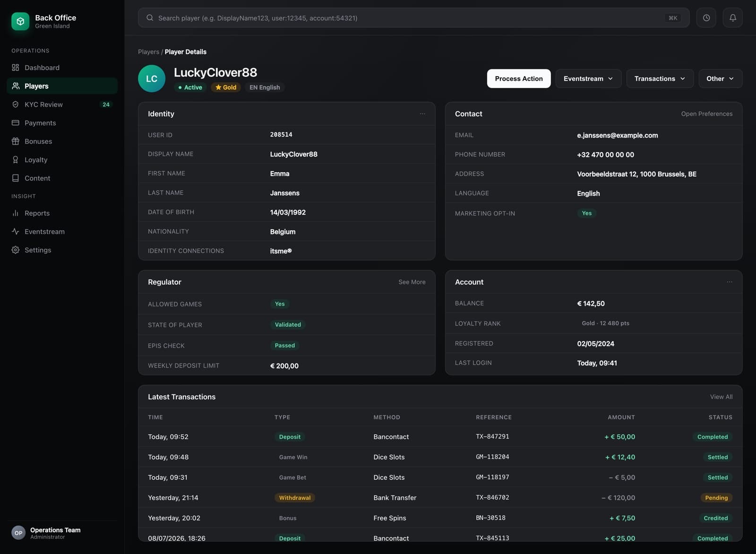Click the Loyalty ribbon icon
This screenshot has height=554, width=756.
[16, 160]
